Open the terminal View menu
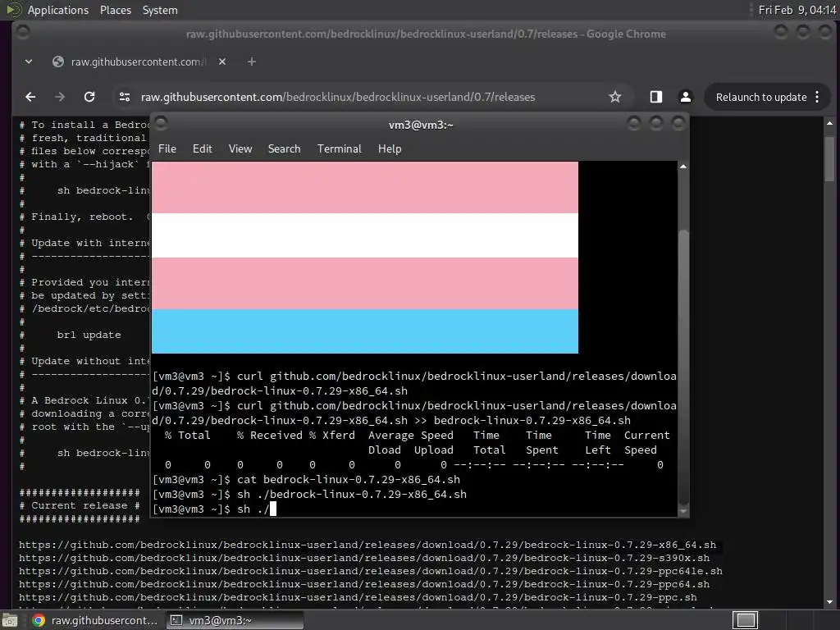Screen dimensions: 840x630 pyautogui.click(x=240, y=148)
